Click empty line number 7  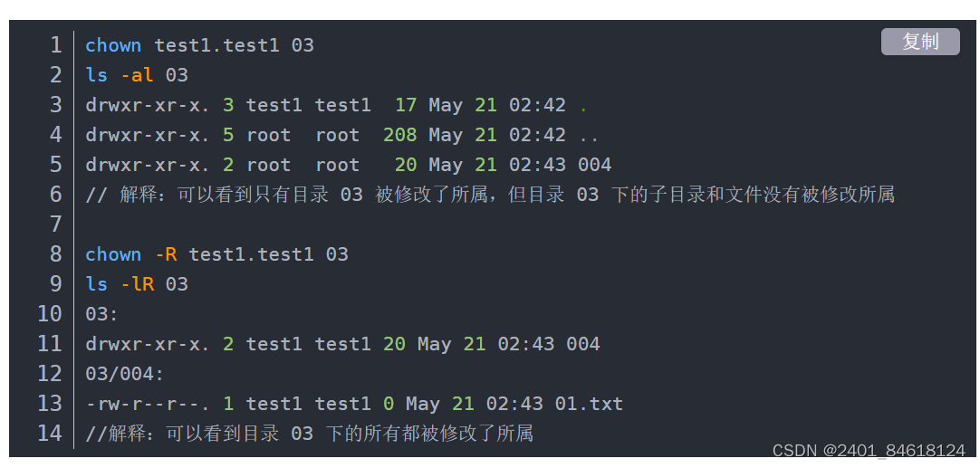[56, 224]
